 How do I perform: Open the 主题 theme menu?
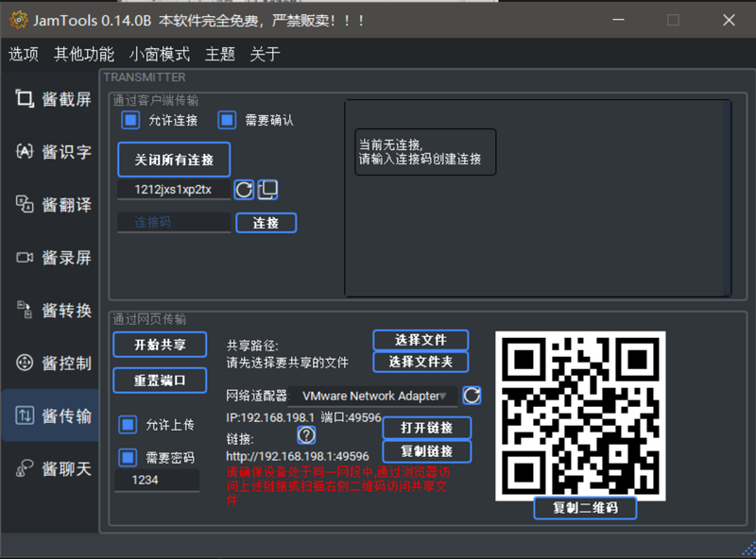219,54
